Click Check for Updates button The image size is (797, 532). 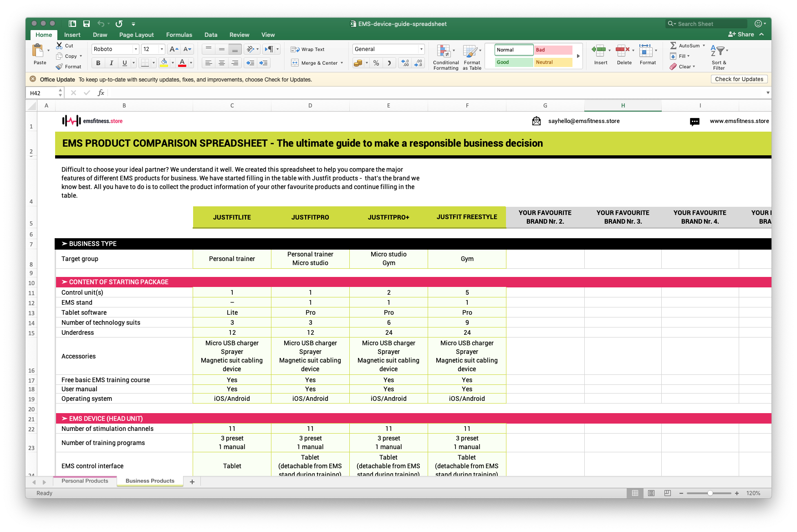(739, 79)
